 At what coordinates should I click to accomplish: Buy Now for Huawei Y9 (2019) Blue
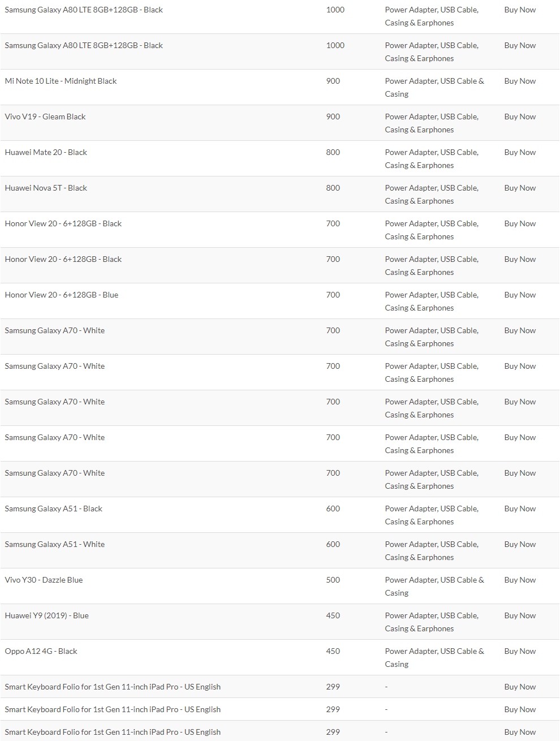point(520,615)
